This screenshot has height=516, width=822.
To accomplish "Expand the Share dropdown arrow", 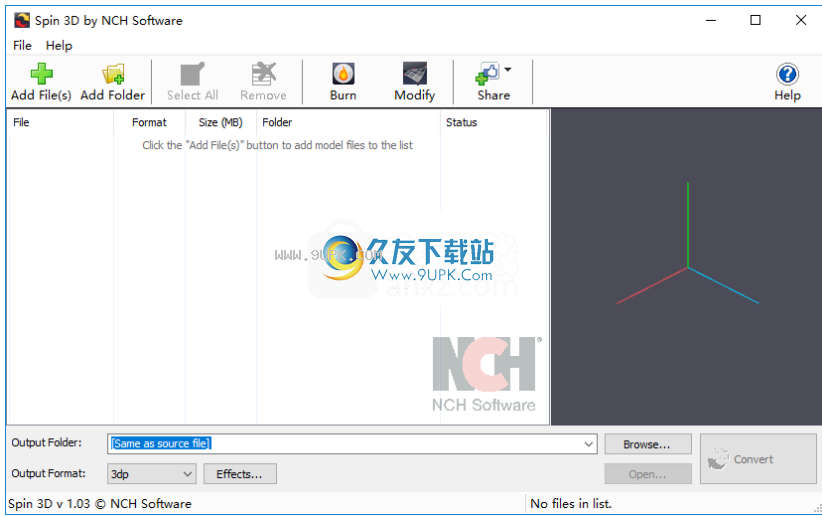I will pos(507,69).
